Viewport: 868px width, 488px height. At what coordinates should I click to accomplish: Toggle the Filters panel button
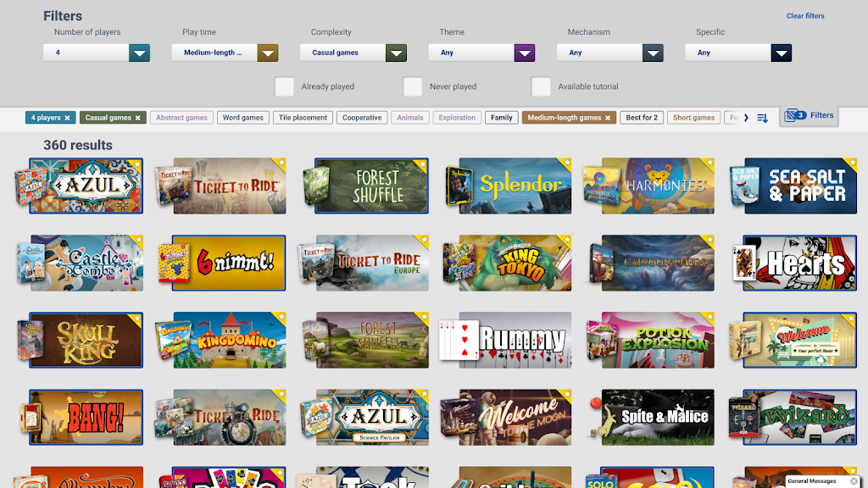tap(809, 115)
